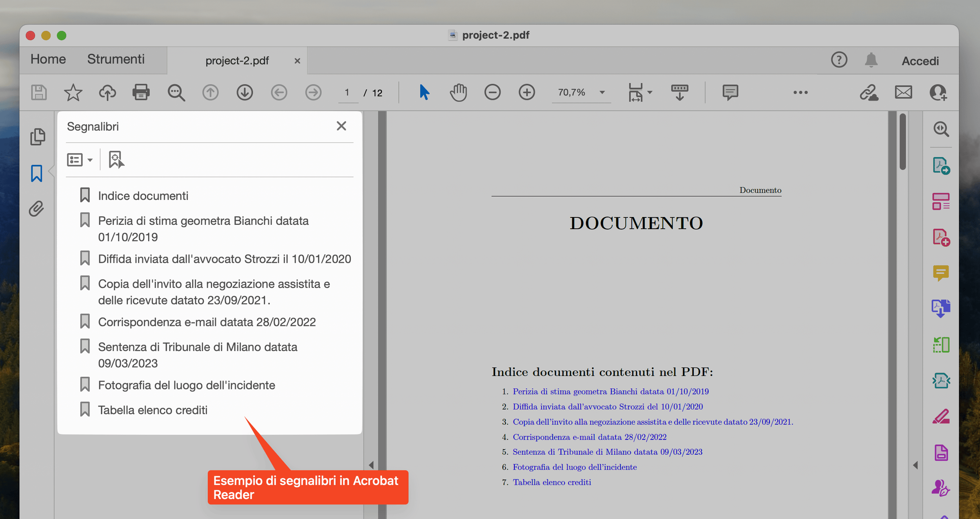
Task: Open the attachments paperclip panel
Action: (x=36, y=209)
